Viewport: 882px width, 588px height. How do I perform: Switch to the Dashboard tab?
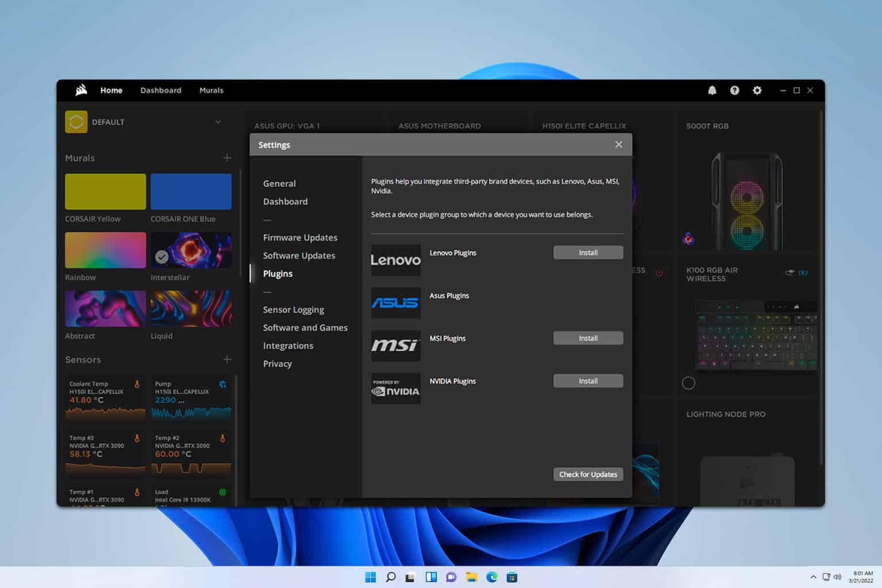161,90
